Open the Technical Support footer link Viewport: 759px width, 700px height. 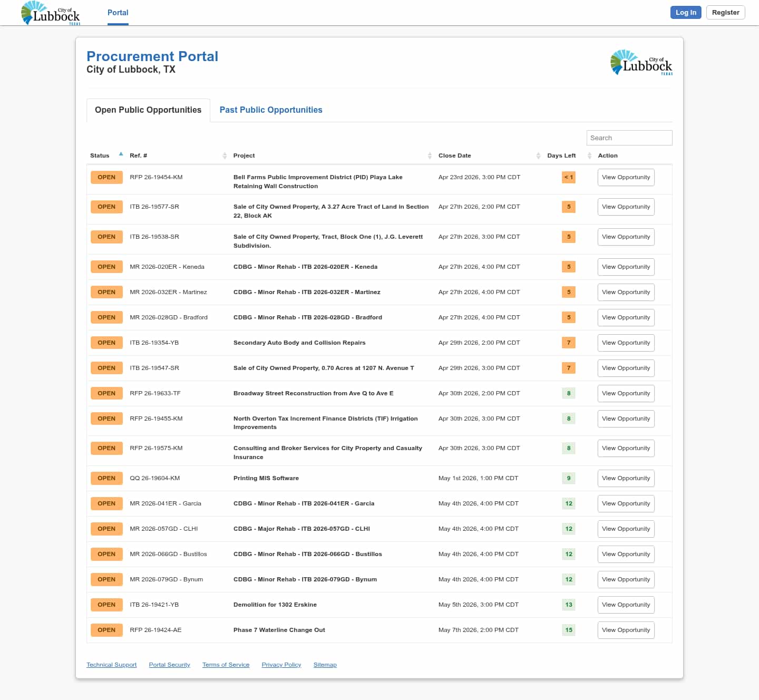(x=111, y=665)
